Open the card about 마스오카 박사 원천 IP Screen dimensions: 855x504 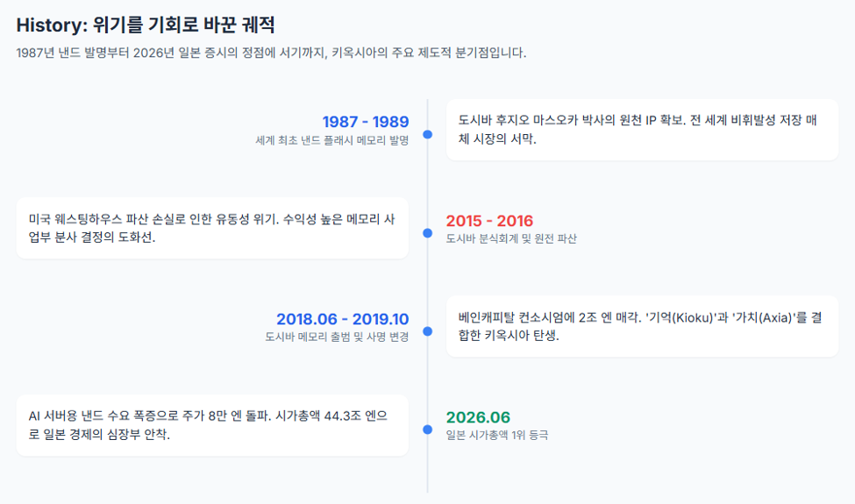[x=642, y=130]
